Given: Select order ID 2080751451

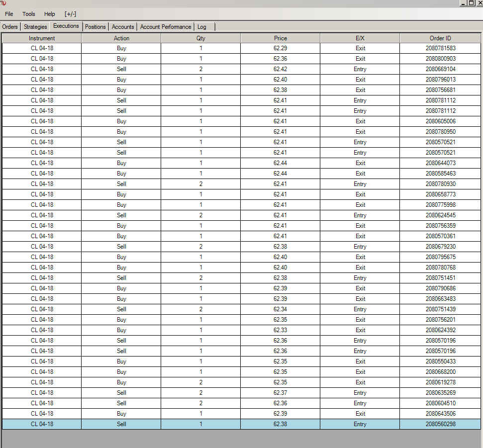Looking at the screenshot, I should click(441, 278).
